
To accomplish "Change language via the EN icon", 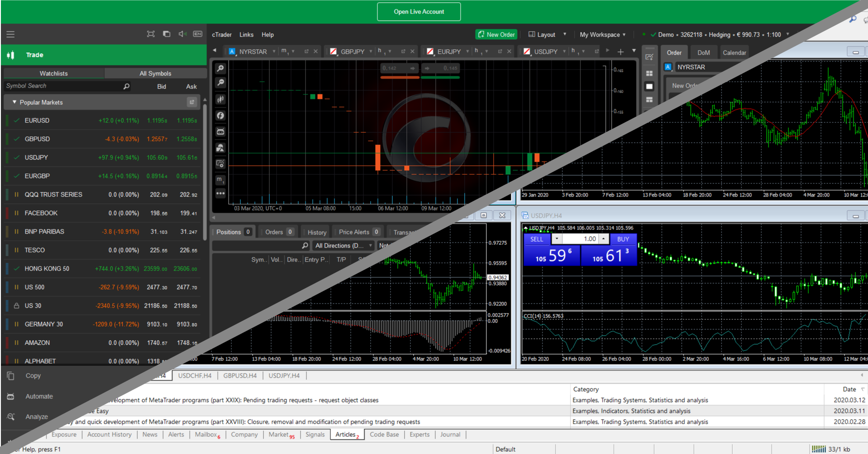I will click(198, 34).
